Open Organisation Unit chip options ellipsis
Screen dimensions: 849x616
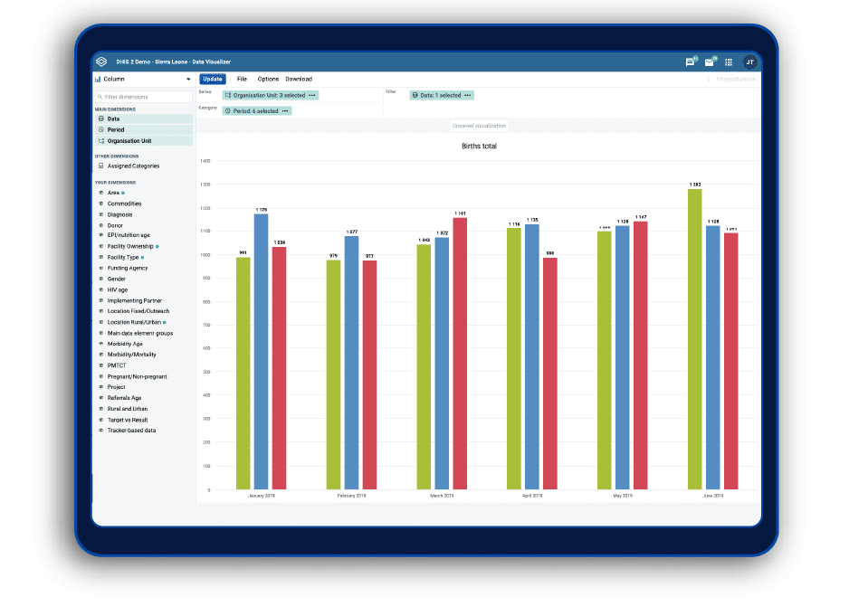312,95
